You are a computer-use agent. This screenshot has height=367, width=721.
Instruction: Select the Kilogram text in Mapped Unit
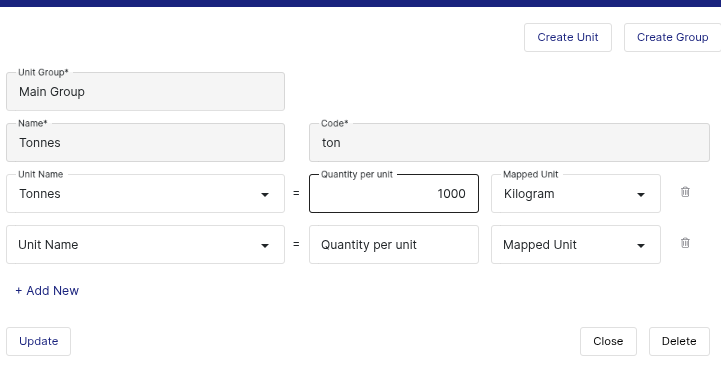point(529,194)
